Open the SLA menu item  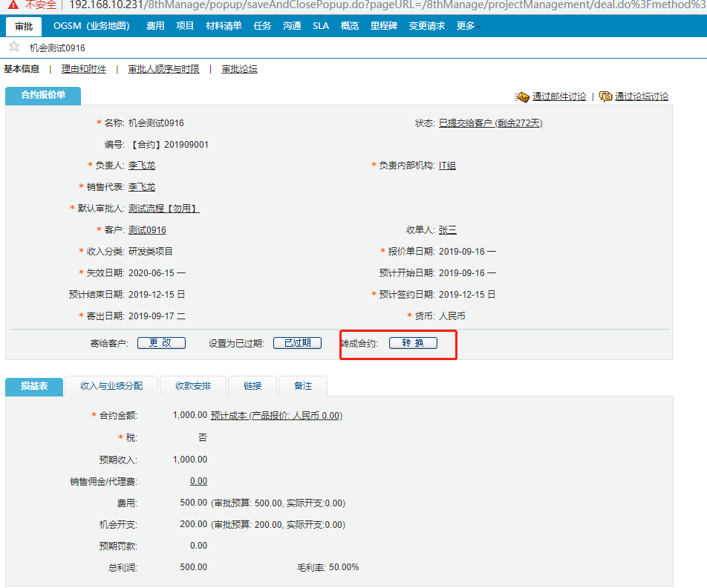click(321, 26)
